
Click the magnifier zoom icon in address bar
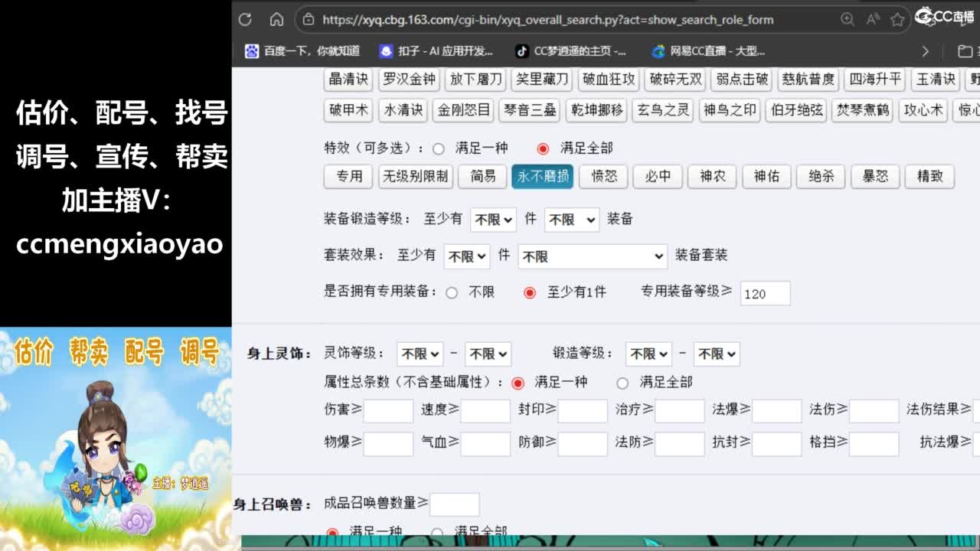pos(849,21)
